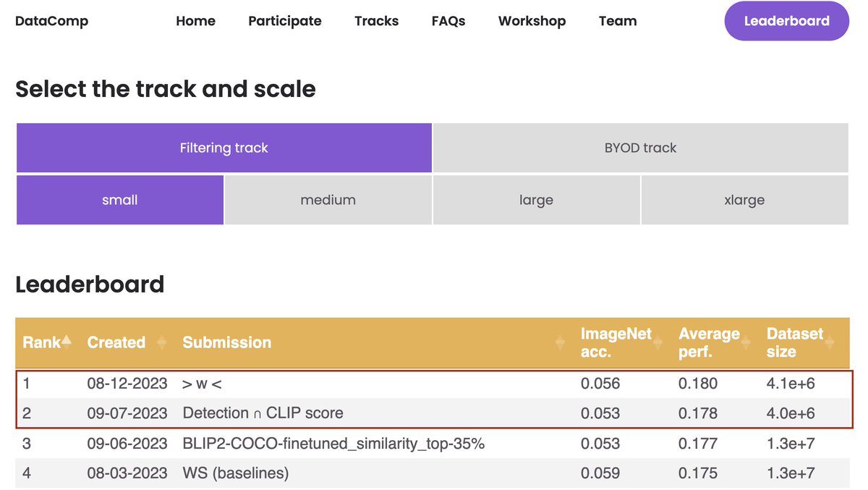Select 'Detection ∩ CLIP score' submission entry
The width and height of the screenshot is (868, 490).
tap(263, 413)
